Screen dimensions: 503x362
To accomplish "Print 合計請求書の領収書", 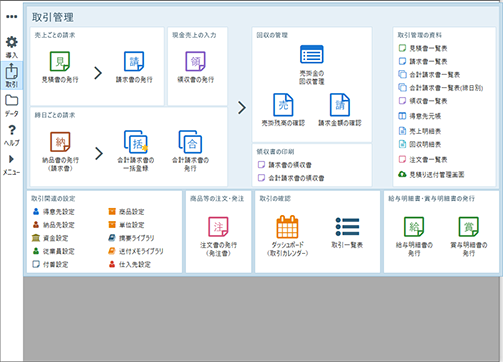I will click(291, 178).
